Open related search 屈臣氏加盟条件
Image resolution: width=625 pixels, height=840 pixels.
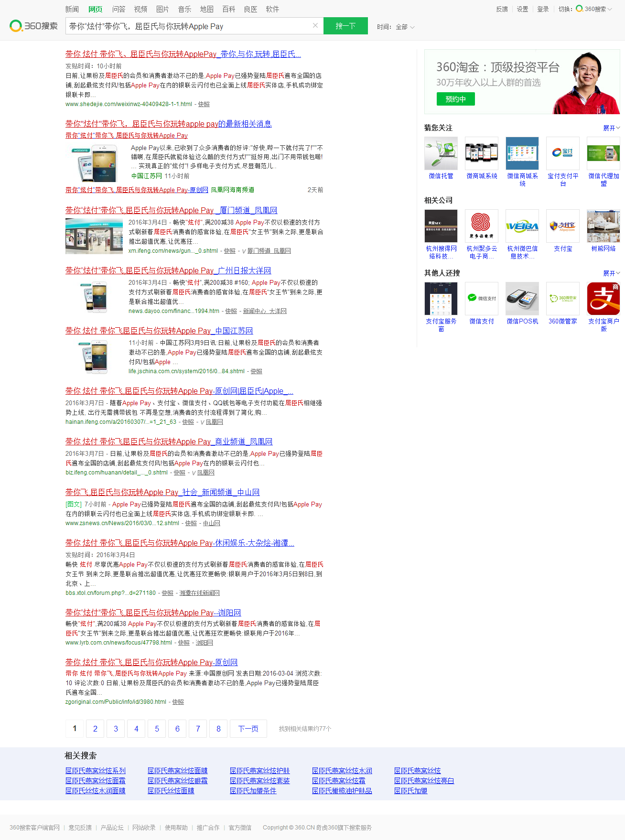pyautogui.click(x=253, y=791)
